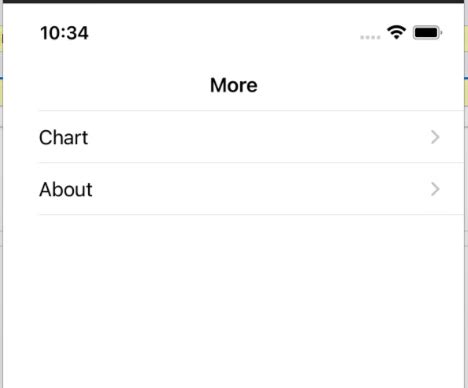Select the Chart list item label
Image resolution: width=468 pixels, height=388 pixels.
point(63,137)
